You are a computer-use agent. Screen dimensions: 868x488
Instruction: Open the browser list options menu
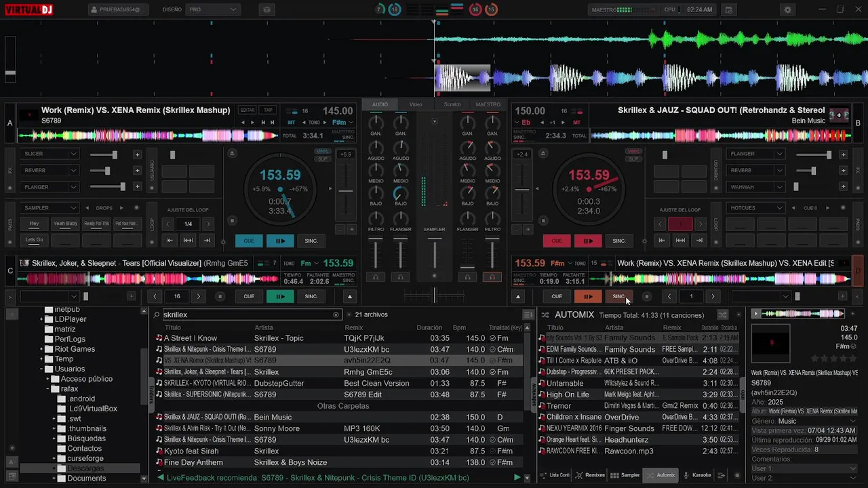[528, 314]
